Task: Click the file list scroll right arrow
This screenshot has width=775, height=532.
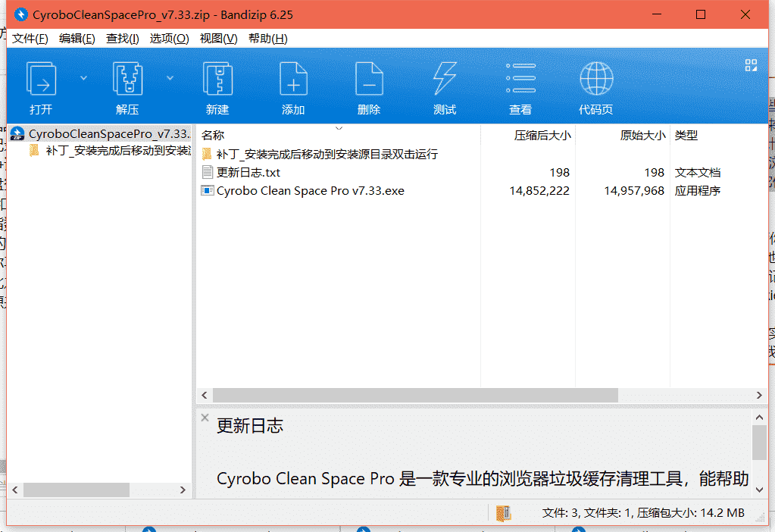Action: pos(760,395)
